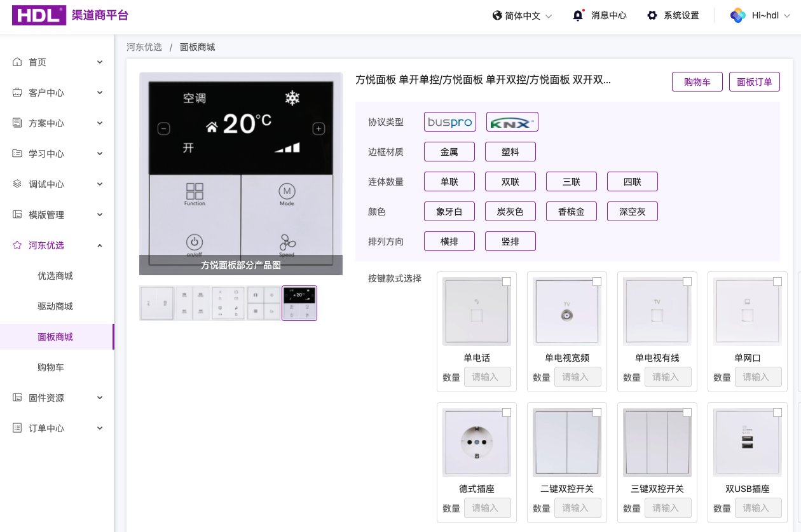Image resolution: width=801 pixels, height=532 pixels.
Task: Click the 单网口 quantity input field
Action: point(758,377)
